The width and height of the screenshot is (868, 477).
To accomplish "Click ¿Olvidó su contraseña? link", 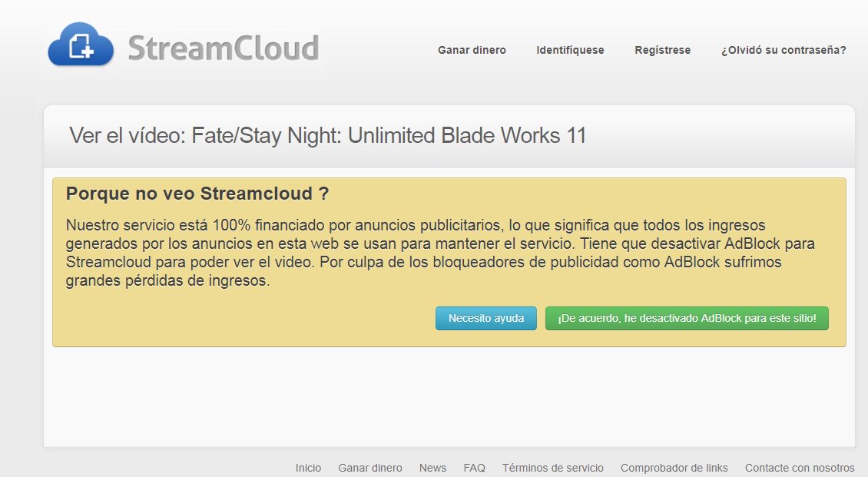I will point(784,50).
